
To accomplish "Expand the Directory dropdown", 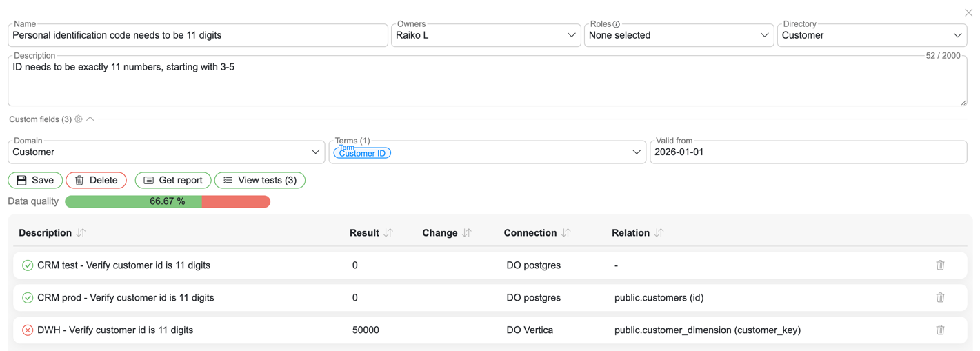I will point(872,35).
